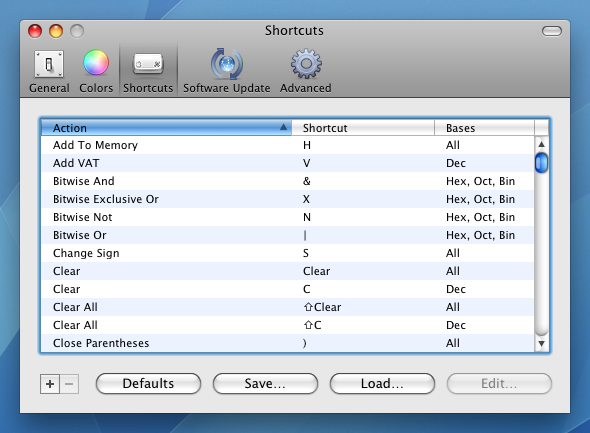This screenshot has width=590, height=433.
Task: Click the scrollbar down arrow
Action: click(x=541, y=343)
